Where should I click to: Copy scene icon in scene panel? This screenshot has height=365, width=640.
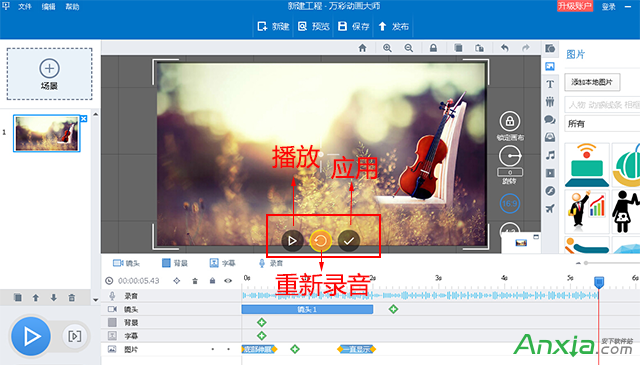18,298
